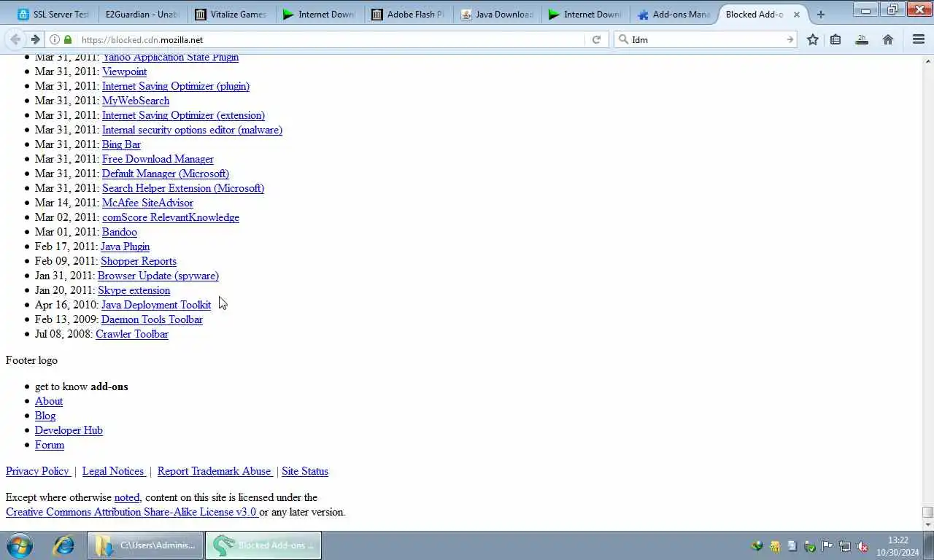934x560 pixels.
Task: Show bookmarks list icon
Action: 835,39
